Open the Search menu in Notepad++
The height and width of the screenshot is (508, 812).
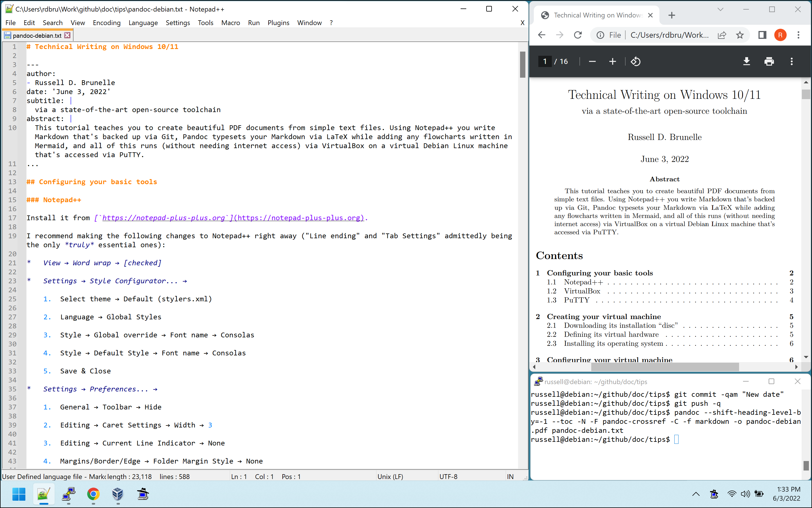52,23
